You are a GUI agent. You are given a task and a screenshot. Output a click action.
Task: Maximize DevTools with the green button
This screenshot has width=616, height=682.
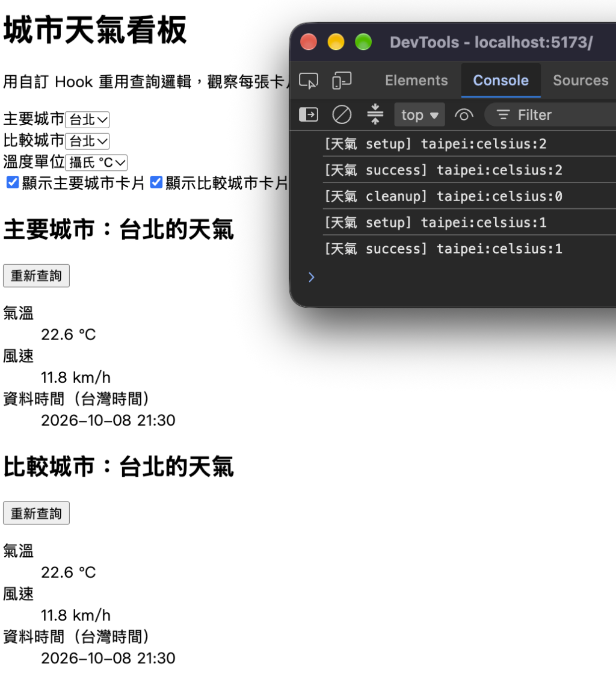coord(363,42)
